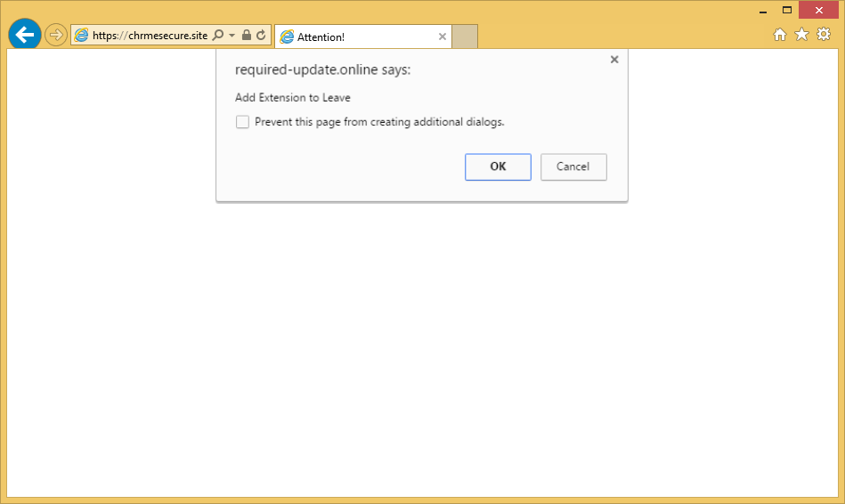Screen dimensions: 845x504
Task: Confirm the dialog with OK
Action: [498, 167]
